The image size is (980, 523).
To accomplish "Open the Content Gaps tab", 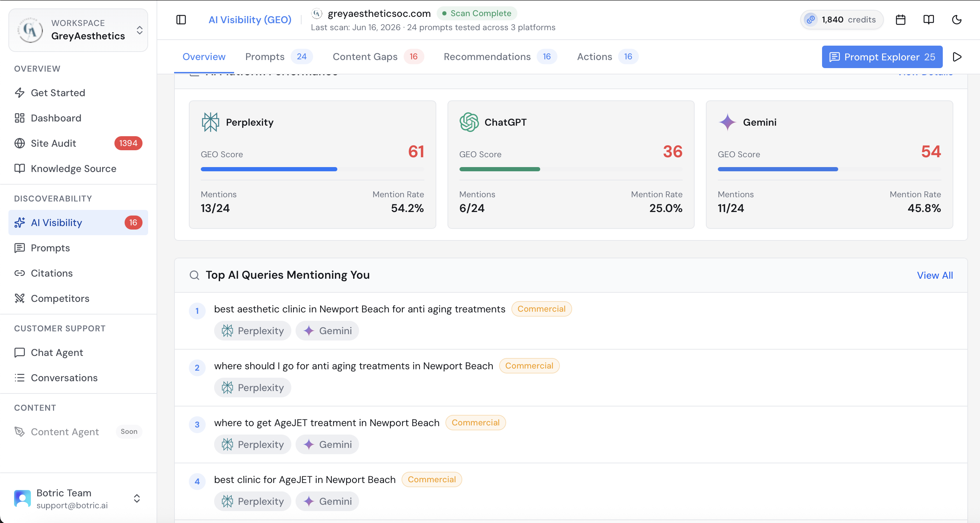I will click(x=378, y=57).
